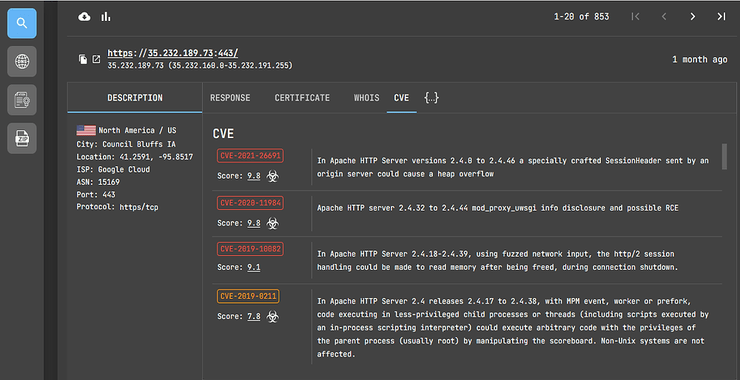Click the CVE list scrollbar thumb
The image size is (740, 380).
click(x=724, y=157)
